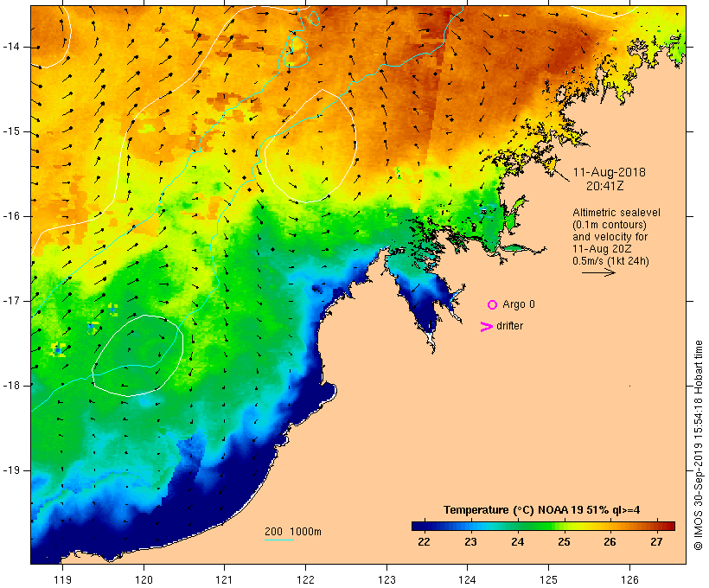Click the temperature scale value 27
The image size is (709, 588).
coord(656,542)
